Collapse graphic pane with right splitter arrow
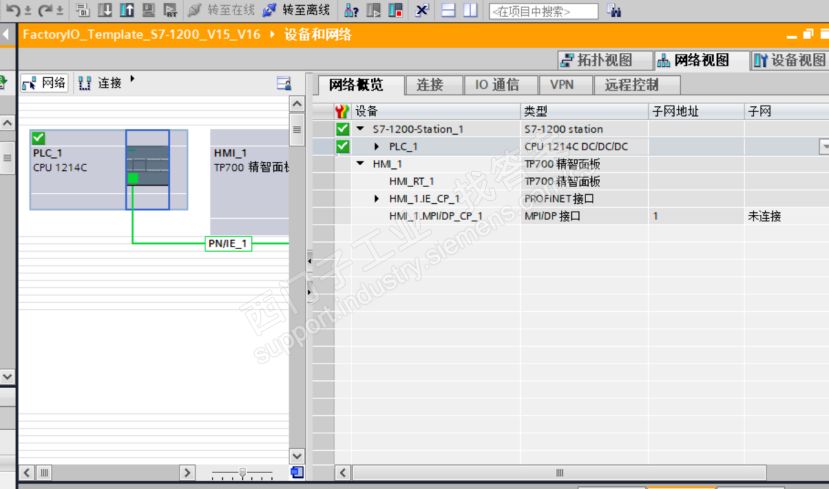829x489 pixels. click(309, 292)
